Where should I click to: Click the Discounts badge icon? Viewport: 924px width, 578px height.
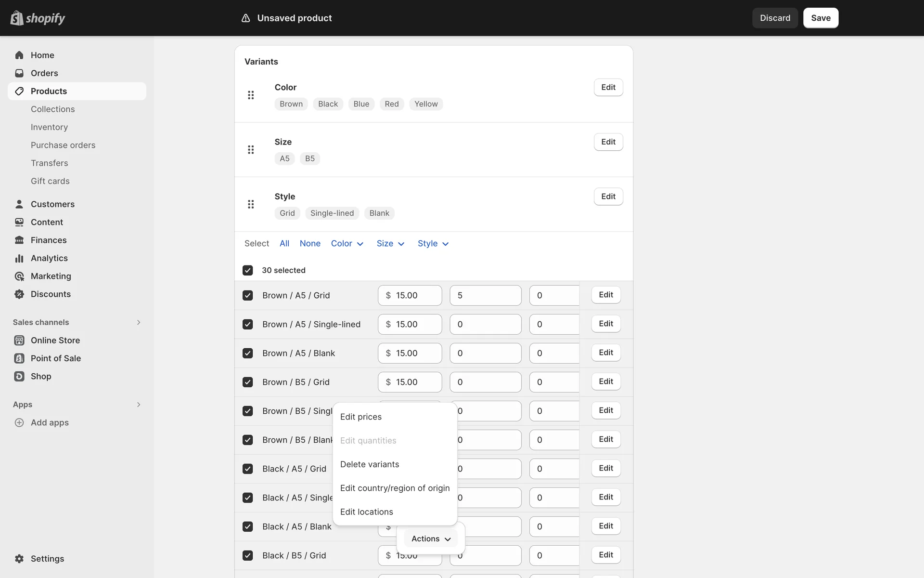19,294
